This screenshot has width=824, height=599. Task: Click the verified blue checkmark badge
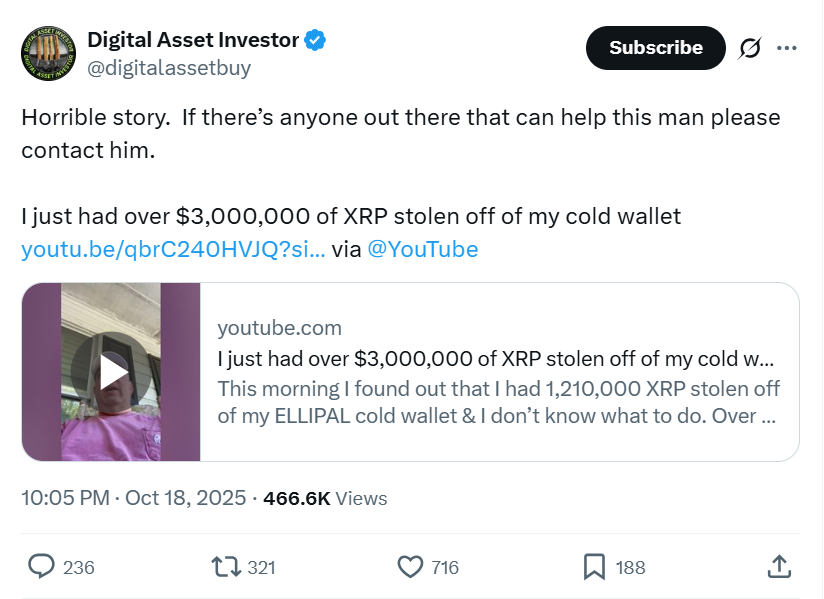coord(314,40)
